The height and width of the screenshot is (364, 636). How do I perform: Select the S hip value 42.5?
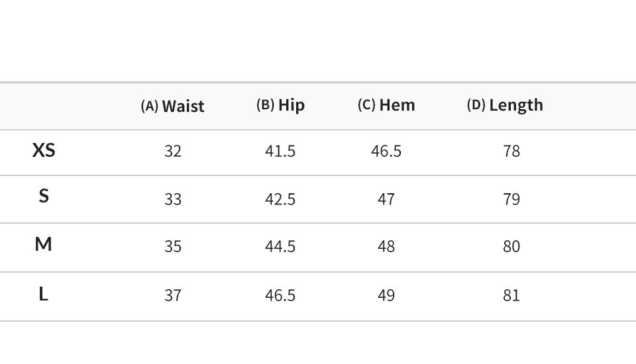[280, 199]
